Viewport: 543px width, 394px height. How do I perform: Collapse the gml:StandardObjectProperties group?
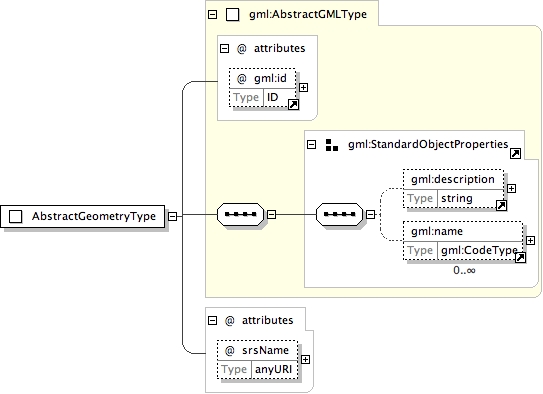(311, 145)
